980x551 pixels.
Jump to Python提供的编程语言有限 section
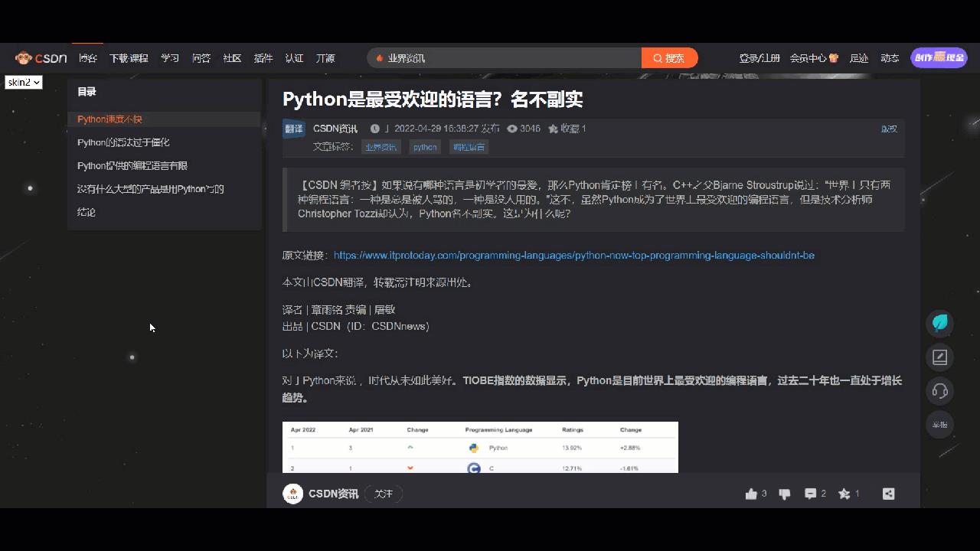[132, 166]
